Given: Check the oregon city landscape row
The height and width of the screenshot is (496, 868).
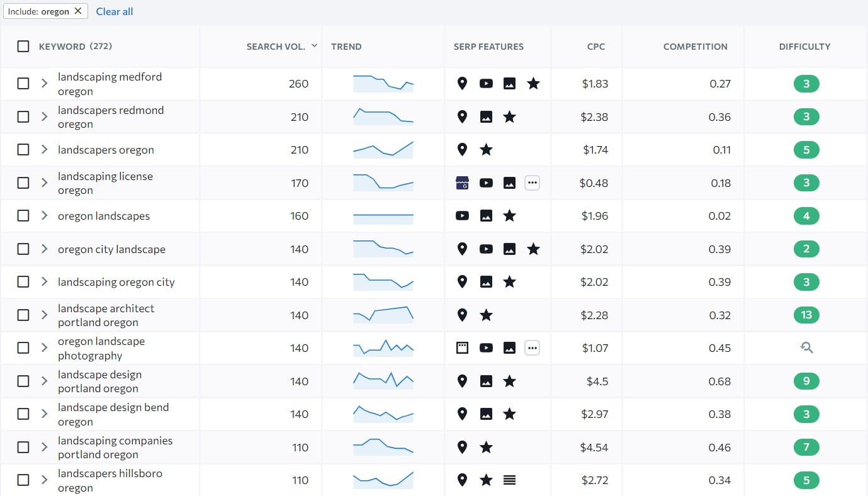Looking at the screenshot, I should [x=23, y=249].
